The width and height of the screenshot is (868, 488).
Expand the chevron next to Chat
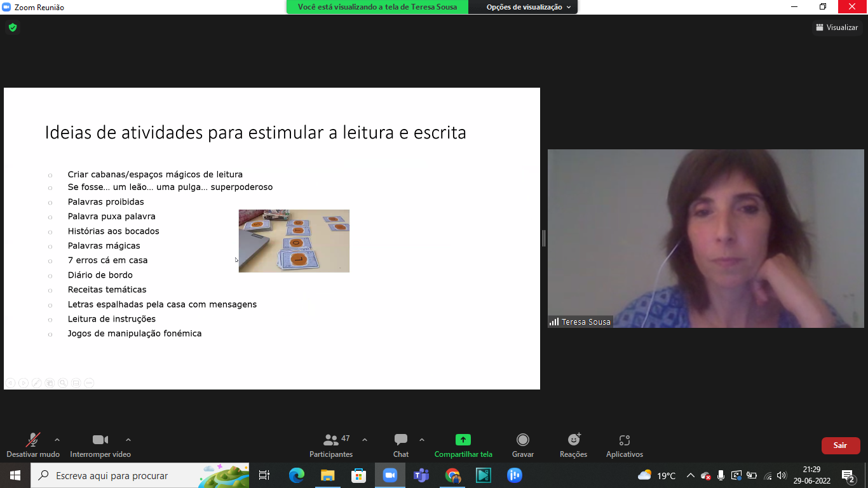pyautogui.click(x=421, y=440)
